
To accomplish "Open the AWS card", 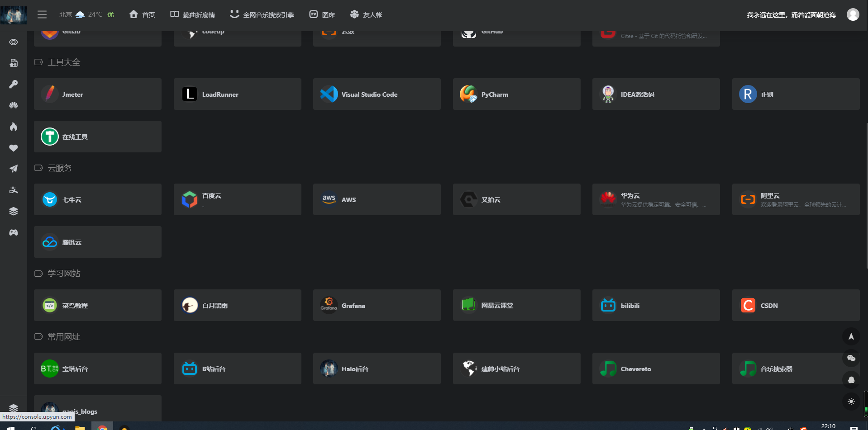I will tap(377, 199).
